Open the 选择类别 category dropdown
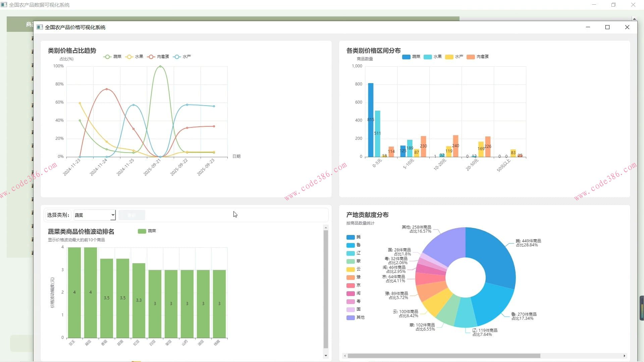The height and width of the screenshot is (362, 644). pyautogui.click(x=94, y=215)
